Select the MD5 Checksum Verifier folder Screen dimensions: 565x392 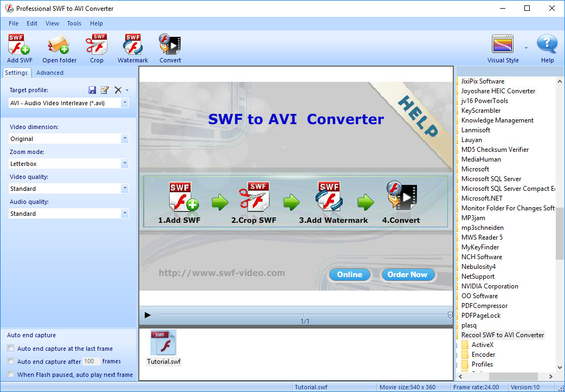pos(495,150)
